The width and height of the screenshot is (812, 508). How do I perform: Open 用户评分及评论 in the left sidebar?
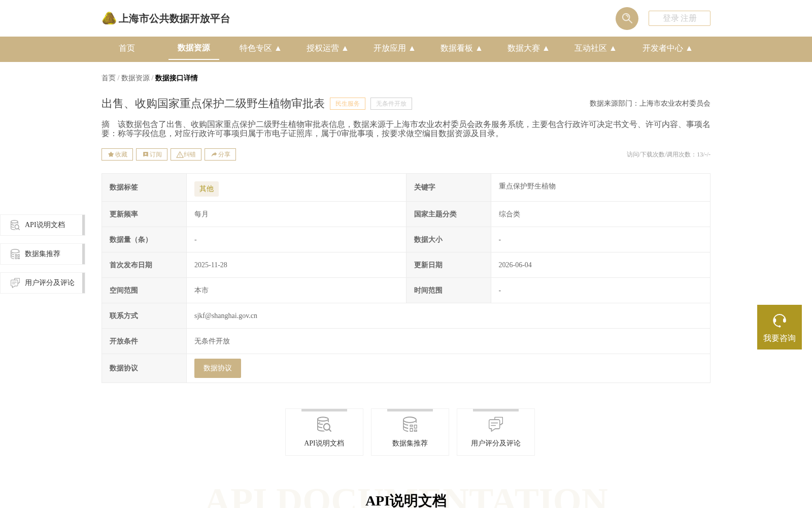tap(42, 283)
